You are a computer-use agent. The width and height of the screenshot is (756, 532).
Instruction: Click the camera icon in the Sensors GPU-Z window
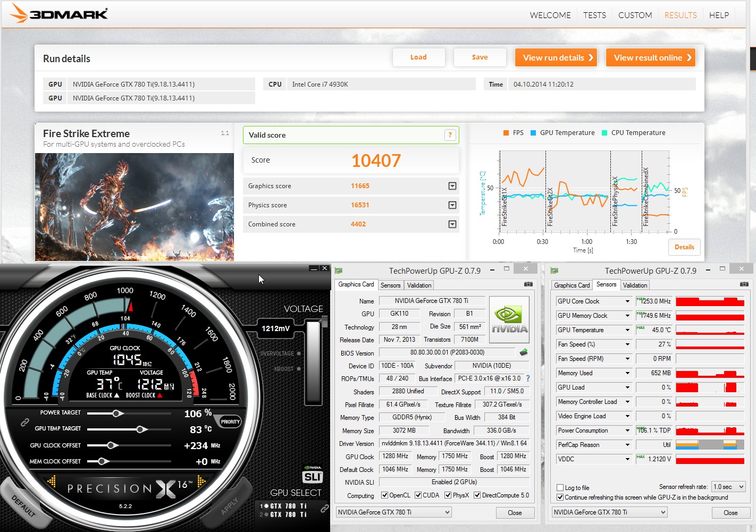[x=744, y=284]
